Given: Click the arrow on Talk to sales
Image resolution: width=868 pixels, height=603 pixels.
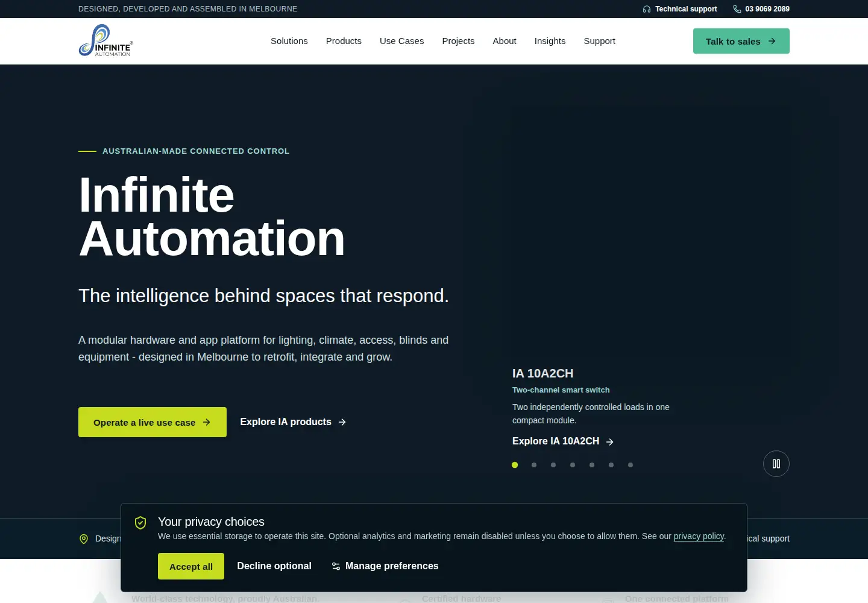Looking at the screenshot, I should (x=772, y=41).
